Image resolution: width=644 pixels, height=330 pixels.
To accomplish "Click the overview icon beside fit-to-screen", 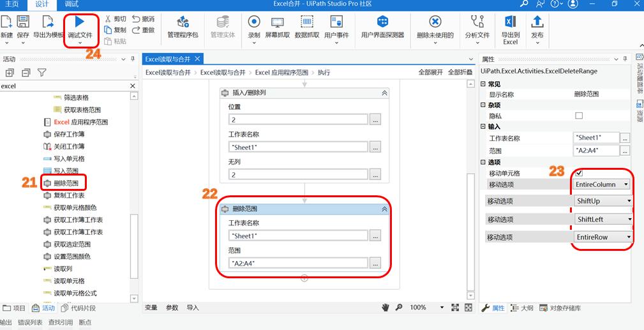I will click(468, 308).
